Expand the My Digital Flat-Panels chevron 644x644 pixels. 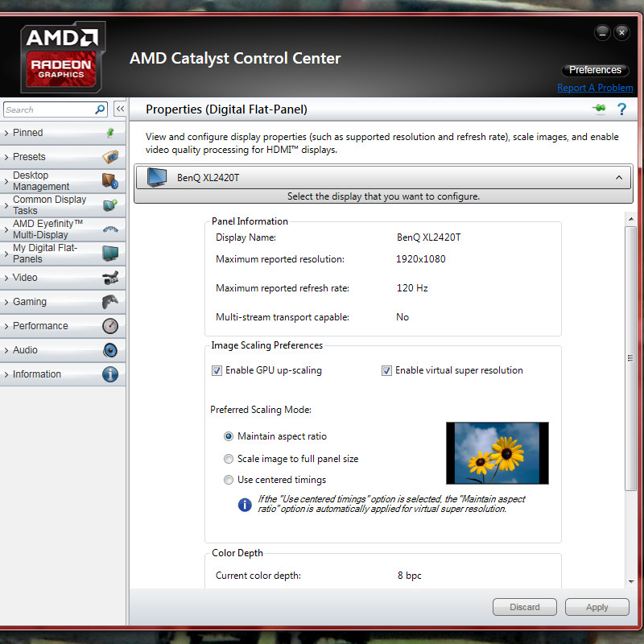pyautogui.click(x=6, y=254)
